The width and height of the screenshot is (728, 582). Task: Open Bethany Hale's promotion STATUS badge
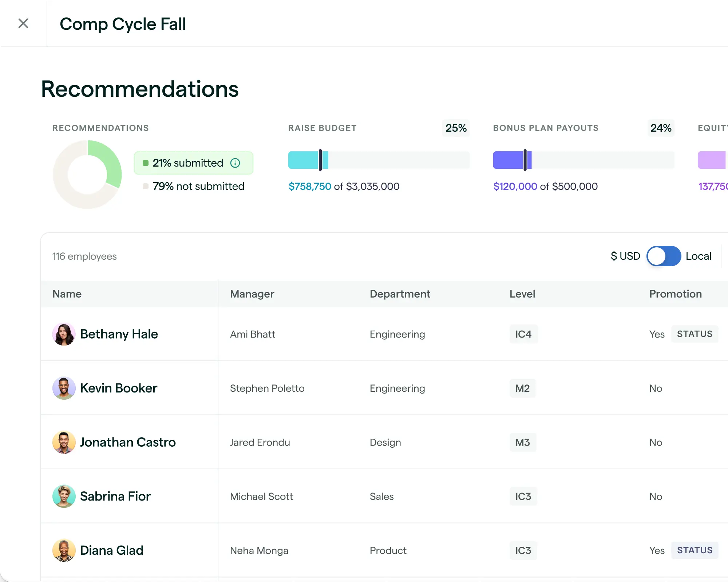tap(695, 334)
